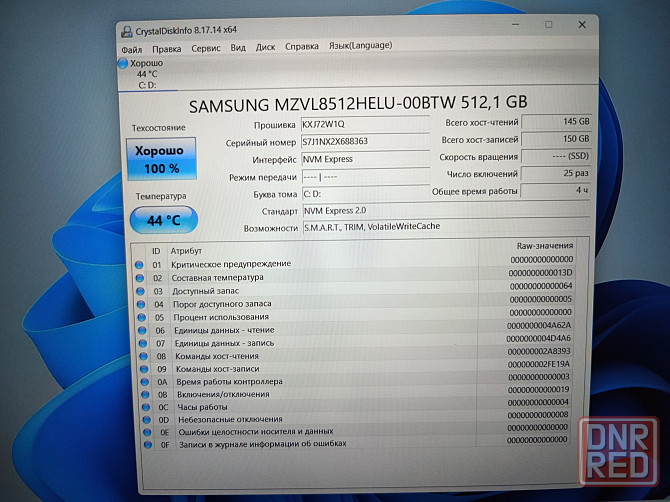Select the Небезопасные отключения attribute text
This screenshot has height=502, width=670.
230,420
